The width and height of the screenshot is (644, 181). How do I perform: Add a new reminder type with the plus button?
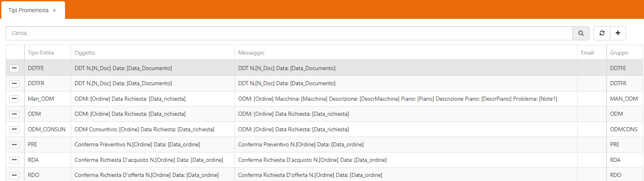coord(618,33)
